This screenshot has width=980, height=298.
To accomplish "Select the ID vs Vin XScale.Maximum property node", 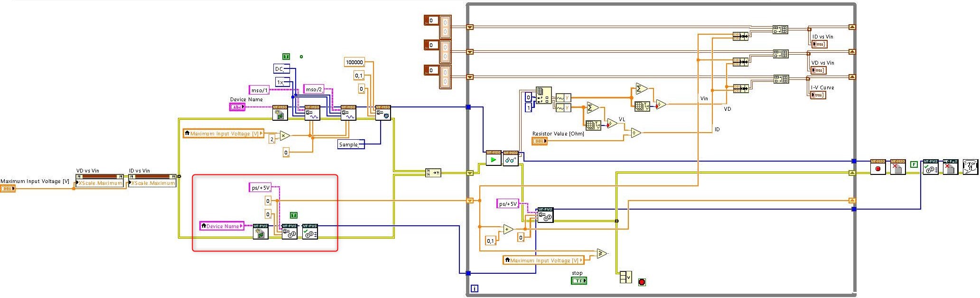I will coord(152,181).
